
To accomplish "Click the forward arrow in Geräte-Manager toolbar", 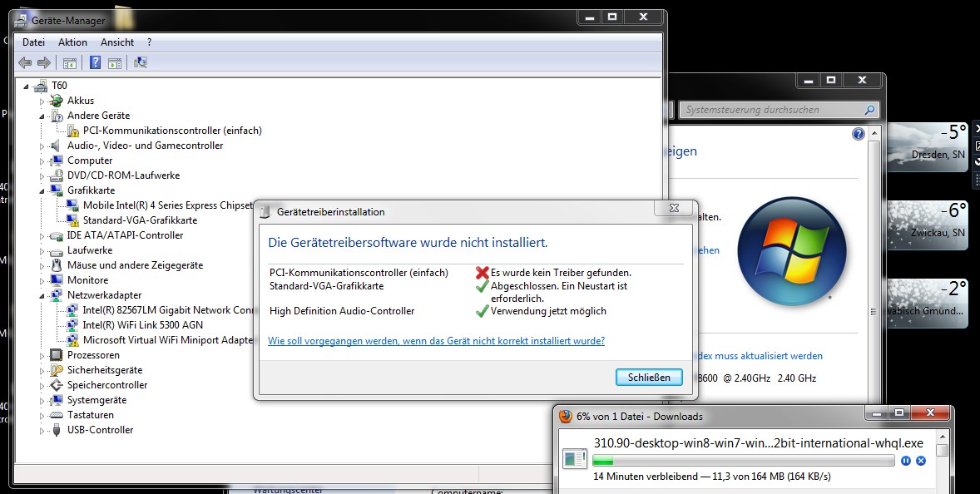I will coord(44,62).
